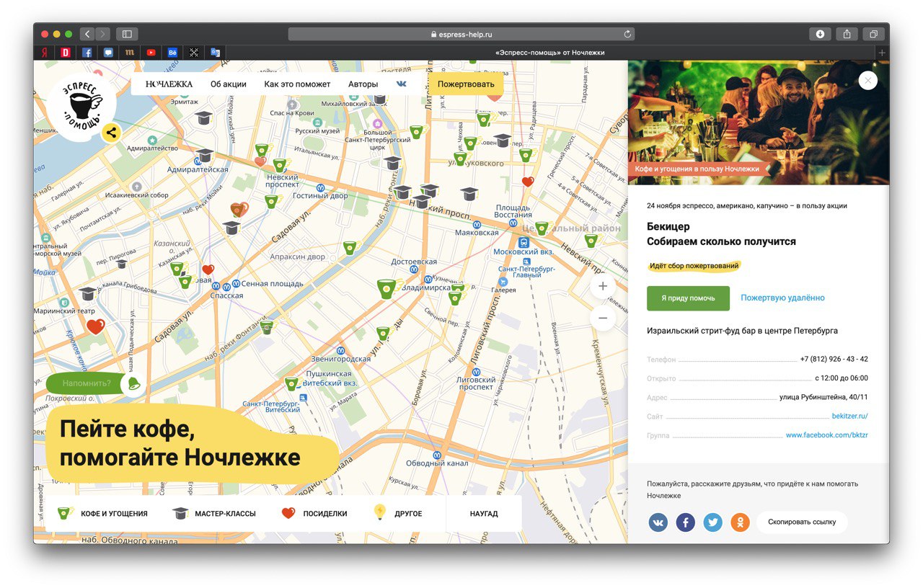The image size is (923, 588).
Task: Click the Кофе и угощения в пользу Ночлежки tag
Action: point(697,169)
